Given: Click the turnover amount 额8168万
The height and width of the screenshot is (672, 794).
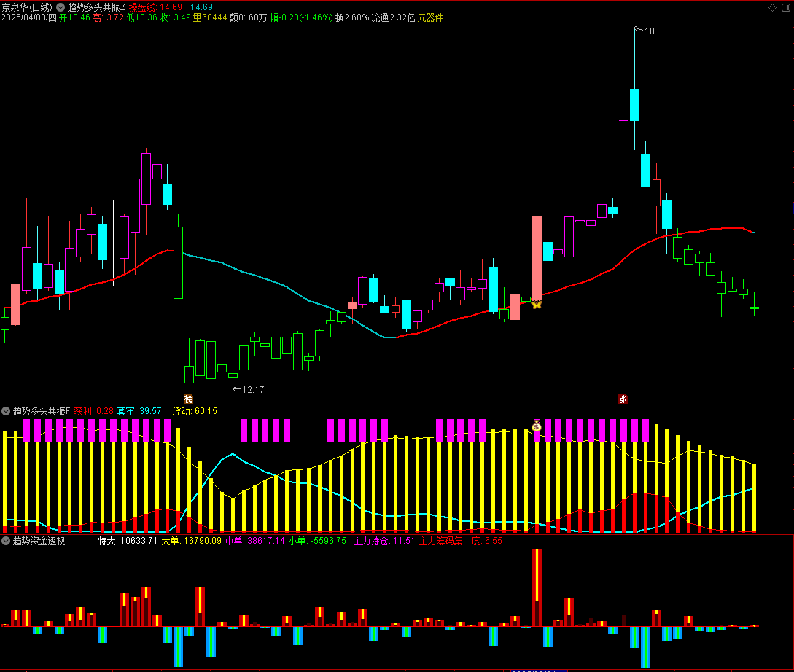Looking at the screenshot, I should pos(248,17).
